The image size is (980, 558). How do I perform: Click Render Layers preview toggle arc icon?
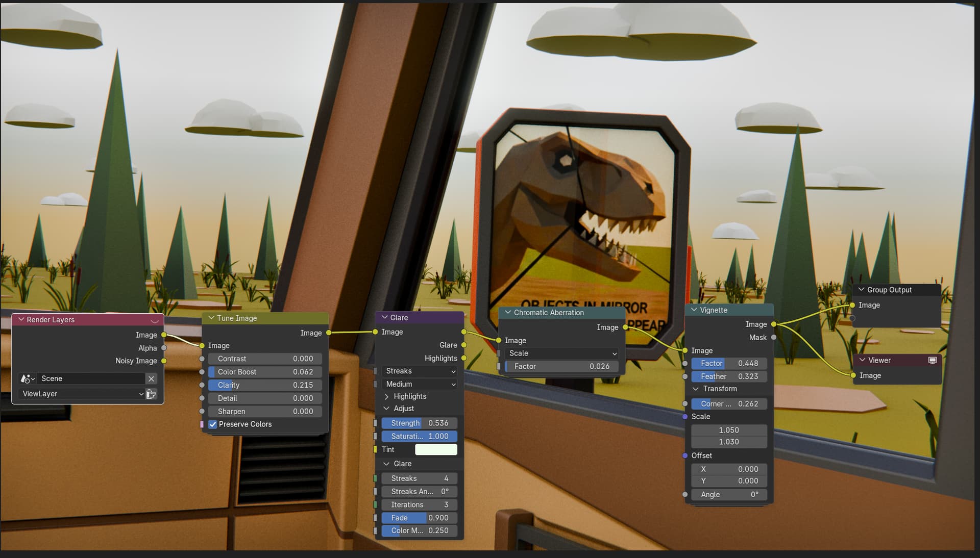point(155,320)
